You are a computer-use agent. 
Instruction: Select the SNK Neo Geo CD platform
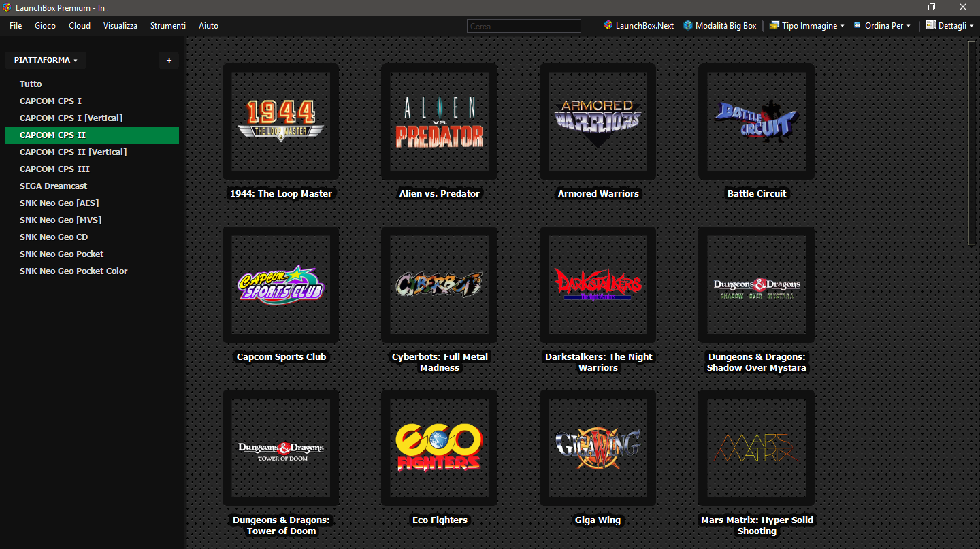[92, 237]
